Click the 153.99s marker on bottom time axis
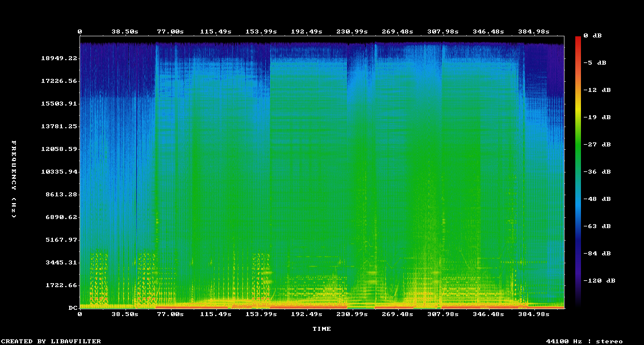The width and height of the screenshot is (644, 345). click(x=261, y=314)
